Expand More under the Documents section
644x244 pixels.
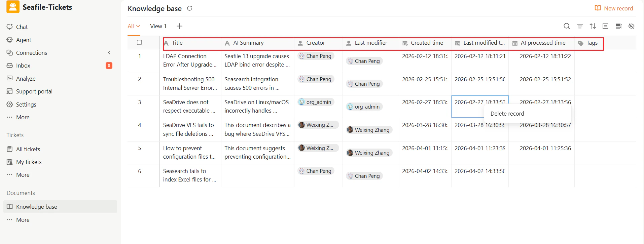point(23,220)
